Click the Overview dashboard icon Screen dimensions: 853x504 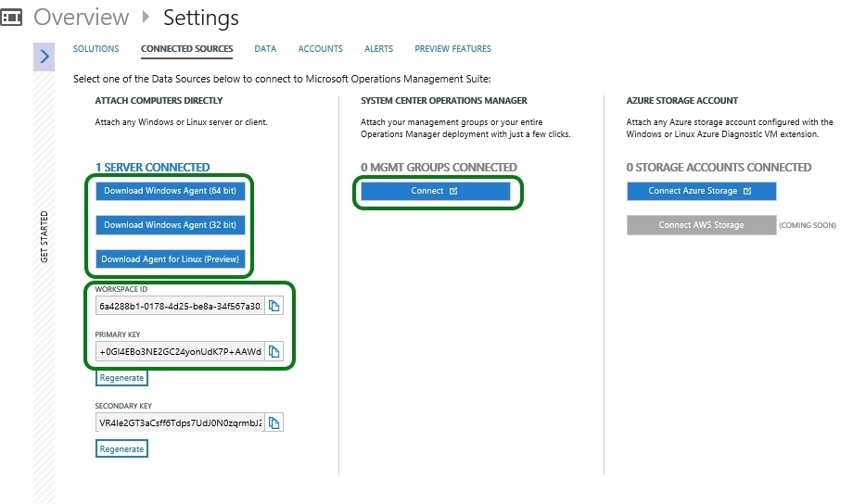coord(12,17)
